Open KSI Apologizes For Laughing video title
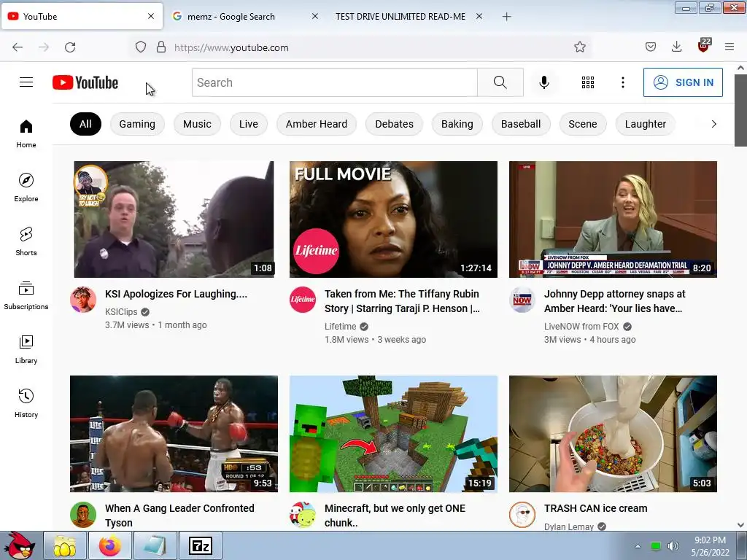This screenshot has height=560, width=747. [x=177, y=294]
